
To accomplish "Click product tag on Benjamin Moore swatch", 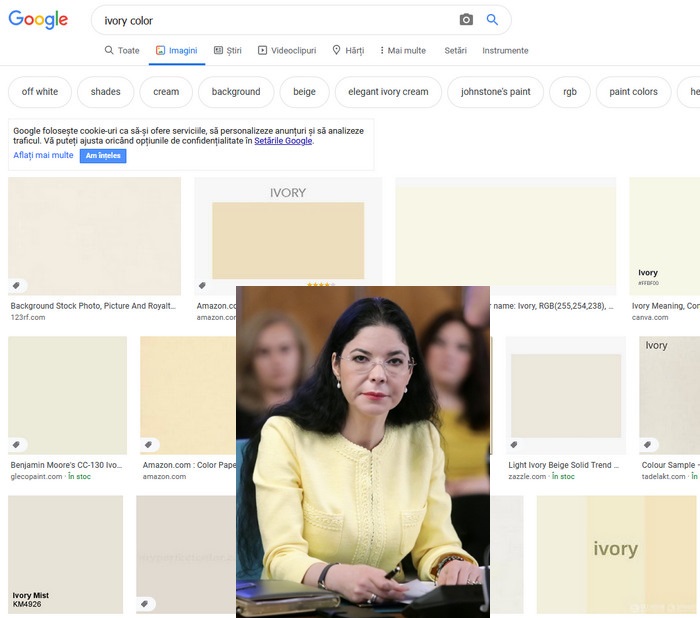I will pos(16,444).
